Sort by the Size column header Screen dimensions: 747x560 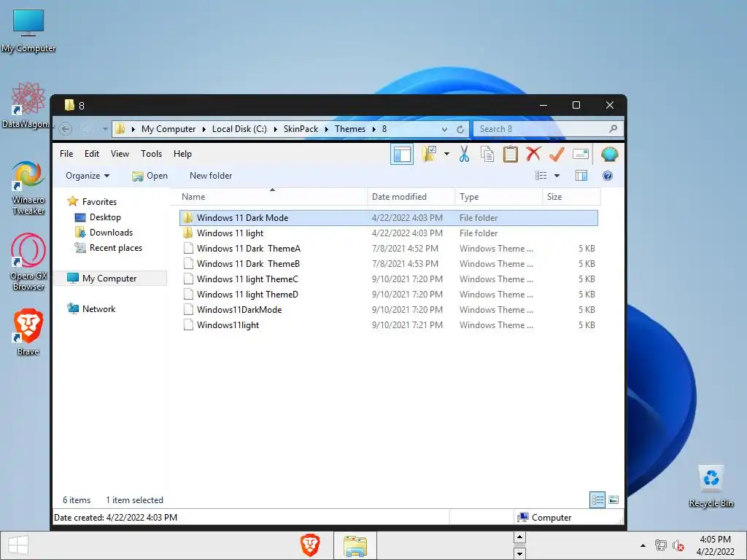click(x=572, y=197)
